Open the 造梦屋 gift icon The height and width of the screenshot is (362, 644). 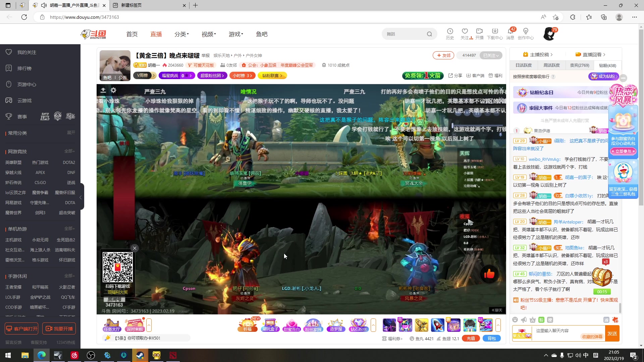pos(336,324)
